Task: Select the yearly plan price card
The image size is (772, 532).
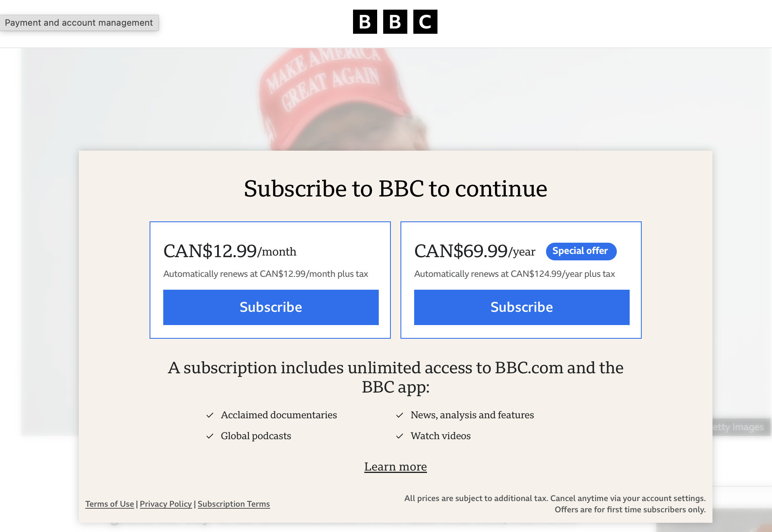Action: point(521,280)
